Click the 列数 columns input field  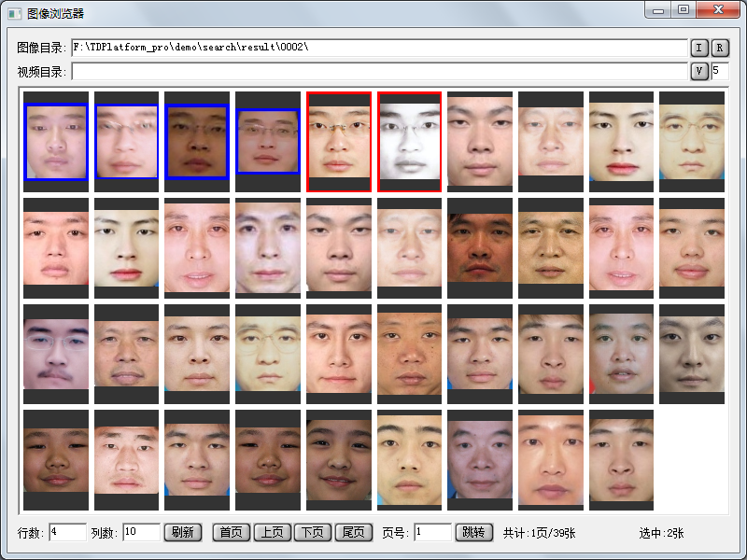coord(142,532)
